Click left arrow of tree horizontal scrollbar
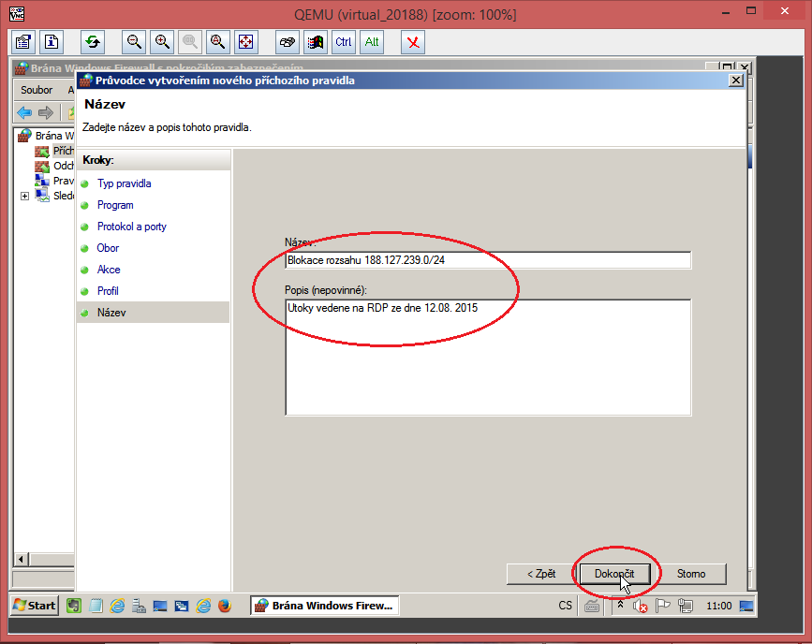This screenshot has height=644, width=812. [22, 559]
